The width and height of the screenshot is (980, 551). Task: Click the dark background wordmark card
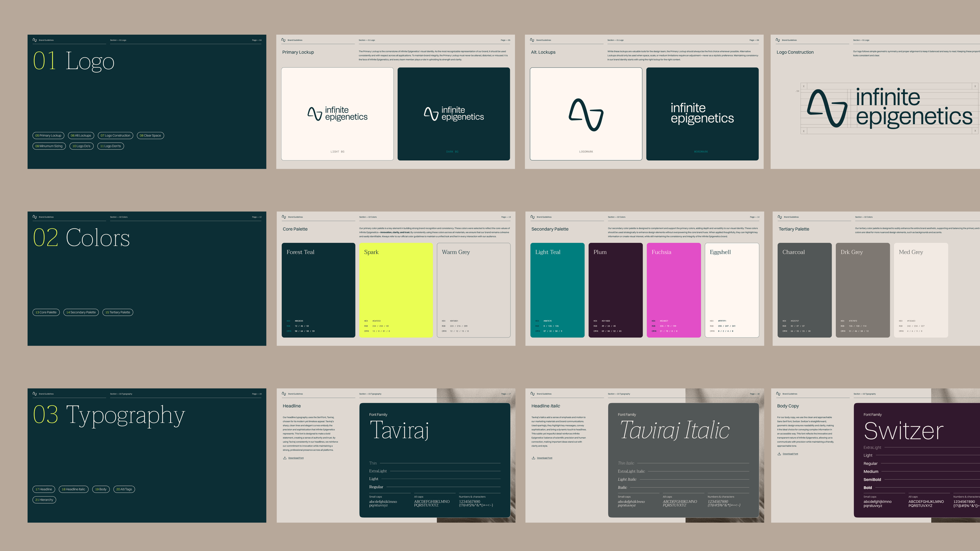[x=702, y=114]
